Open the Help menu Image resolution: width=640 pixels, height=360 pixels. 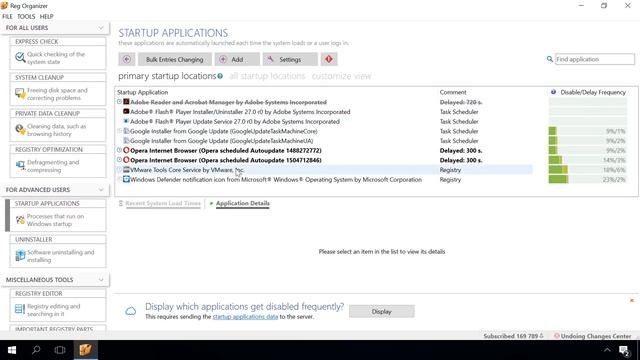click(47, 16)
